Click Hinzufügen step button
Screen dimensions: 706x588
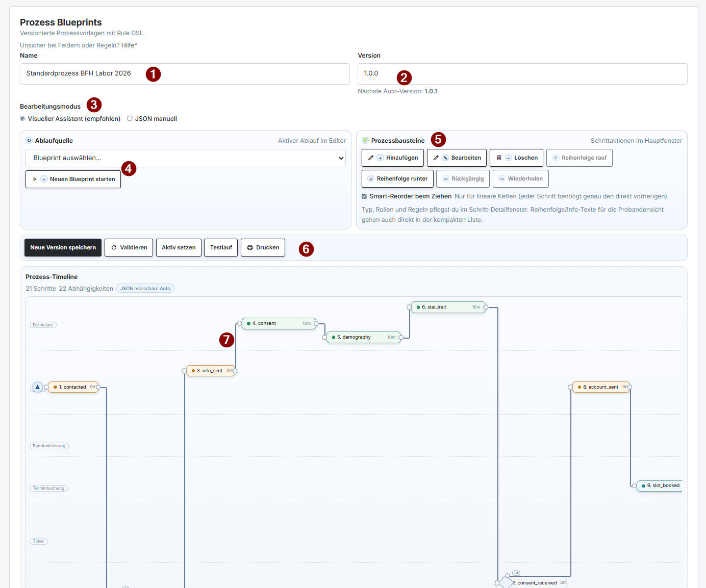point(393,158)
